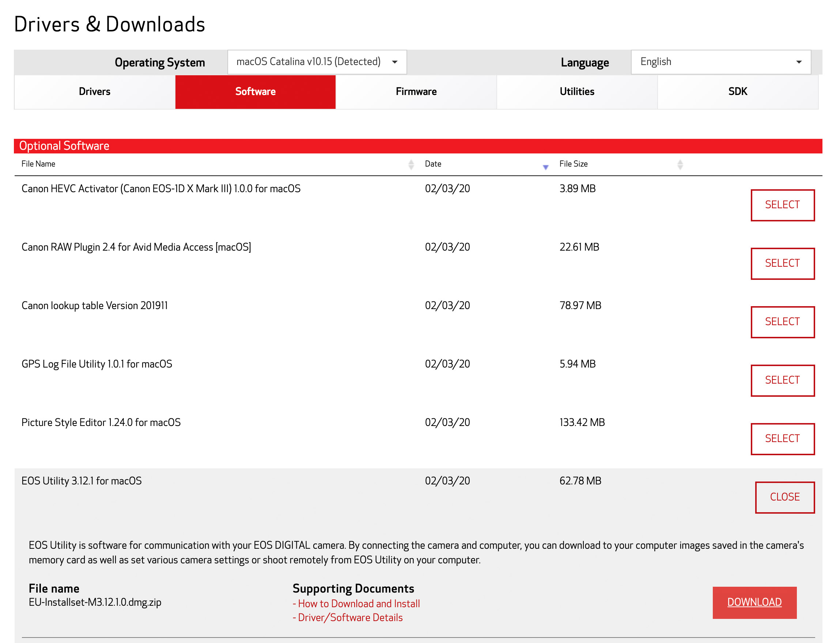Click the EOS Utility 3.12.1 file name
The width and height of the screenshot is (840, 643).
pyautogui.click(x=82, y=481)
